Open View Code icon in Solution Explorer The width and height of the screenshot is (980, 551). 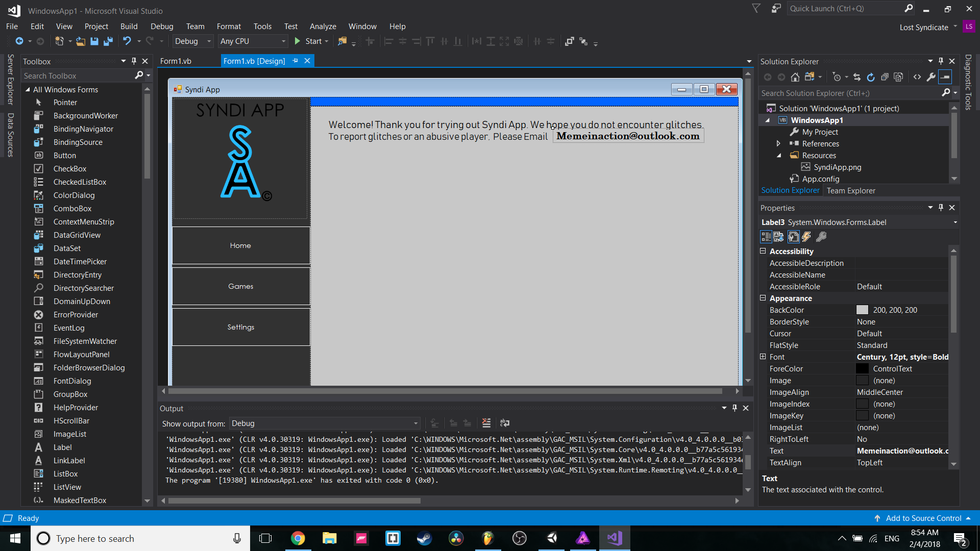[917, 77]
